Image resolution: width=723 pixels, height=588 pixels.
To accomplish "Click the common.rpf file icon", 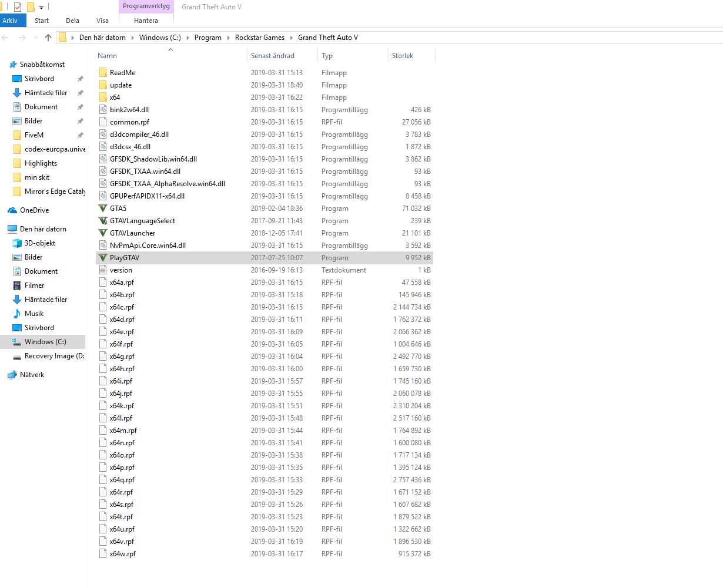I will 103,122.
